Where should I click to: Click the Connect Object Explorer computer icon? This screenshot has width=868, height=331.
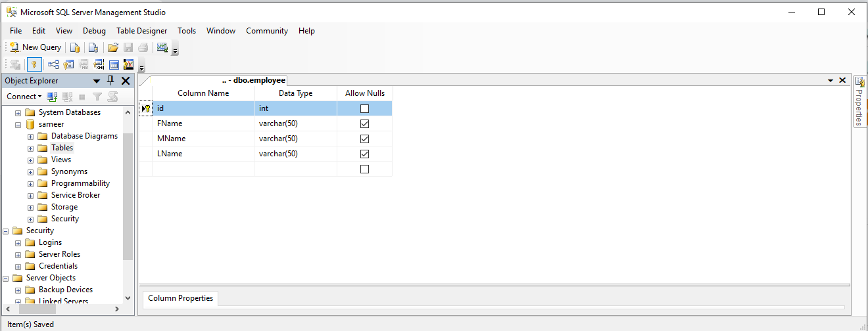52,97
